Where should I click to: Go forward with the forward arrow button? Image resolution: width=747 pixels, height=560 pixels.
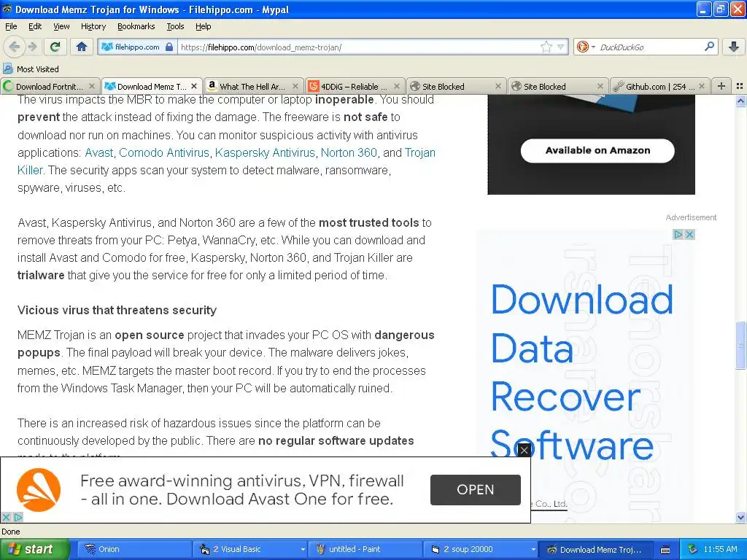pos(32,47)
